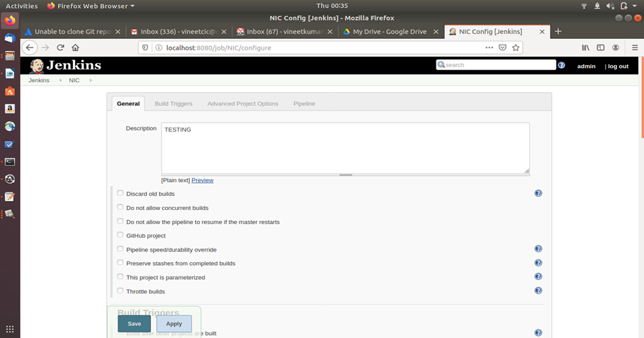Open Files manager from the dock
The width and height of the screenshot is (644, 338).
point(10,56)
